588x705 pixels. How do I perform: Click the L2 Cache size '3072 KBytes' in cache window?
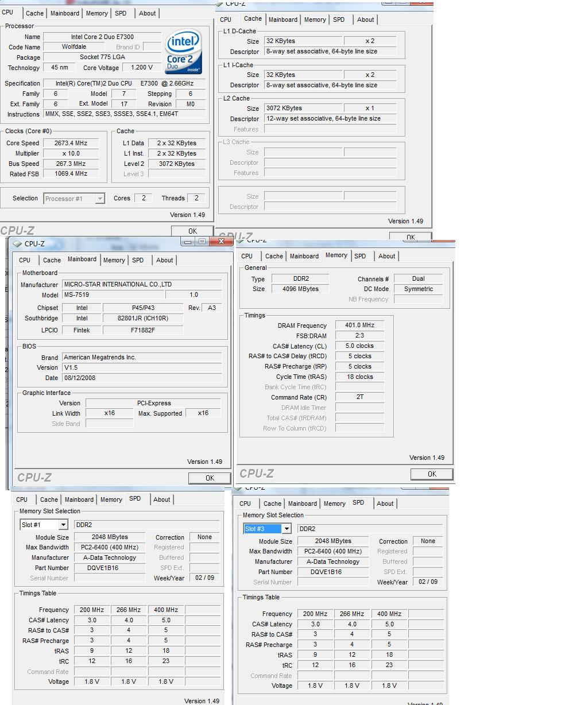pyautogui.click(x=303, y=108)
